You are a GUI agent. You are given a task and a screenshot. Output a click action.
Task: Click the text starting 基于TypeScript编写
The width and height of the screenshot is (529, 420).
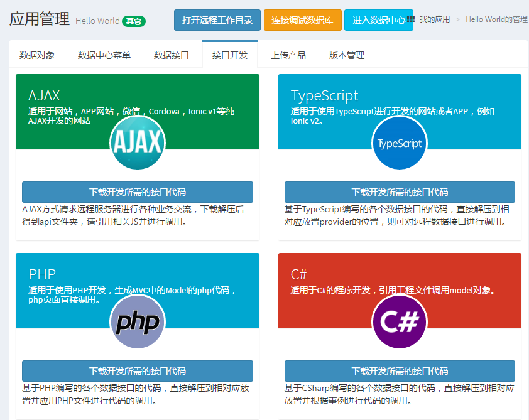click(397, 215)
